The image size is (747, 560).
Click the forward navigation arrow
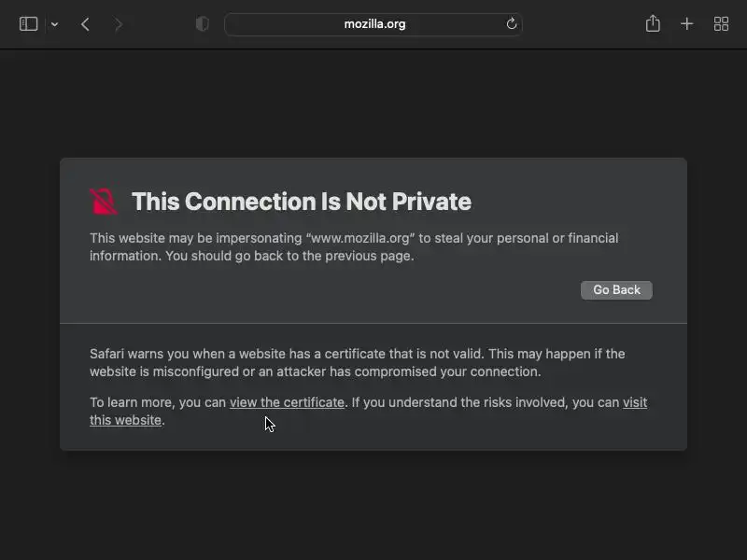(x=118, y=24)
